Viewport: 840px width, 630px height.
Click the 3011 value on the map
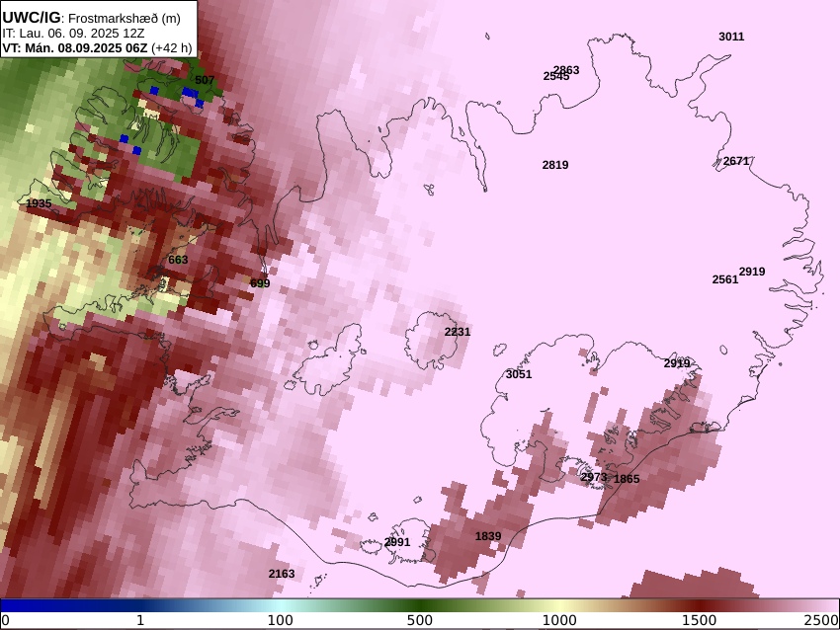(x=731, y=37)
